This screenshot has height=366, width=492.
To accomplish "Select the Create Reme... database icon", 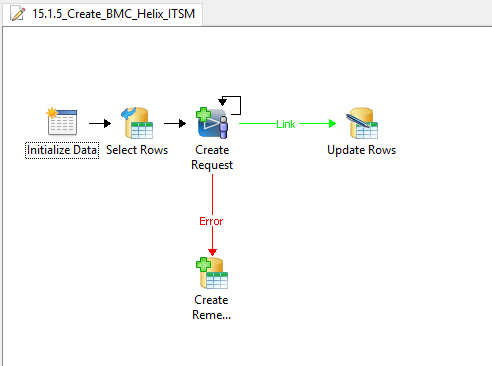I will [x=212, y=273].
